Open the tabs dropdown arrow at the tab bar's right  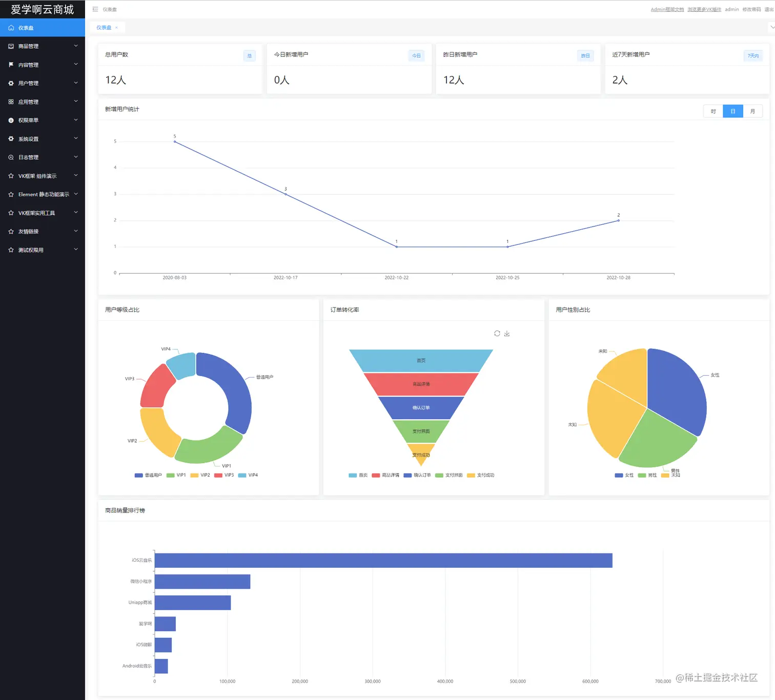772,27
